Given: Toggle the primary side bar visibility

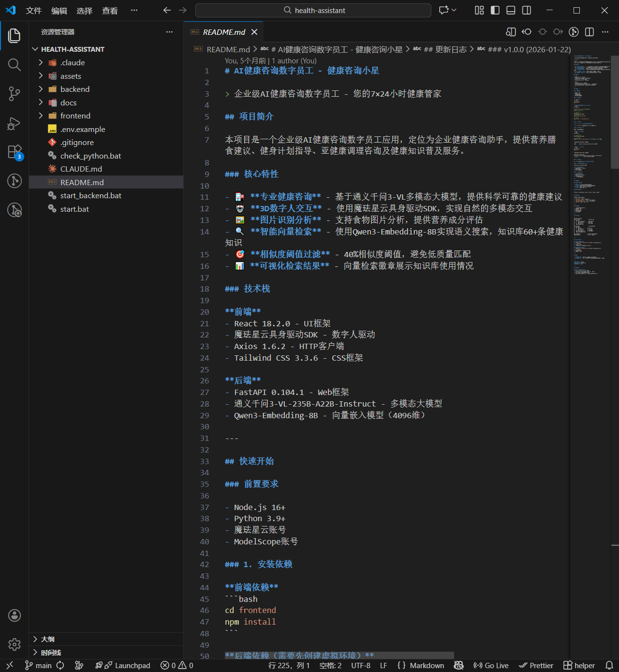Looking at the screenshot, I should click(495, 10).
